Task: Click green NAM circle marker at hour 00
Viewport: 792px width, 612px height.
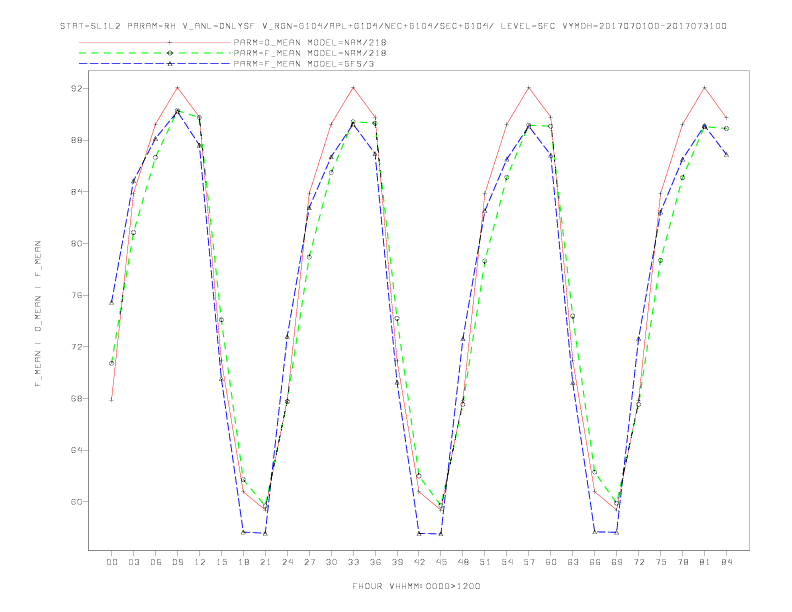Action: (x=112, y=363)
